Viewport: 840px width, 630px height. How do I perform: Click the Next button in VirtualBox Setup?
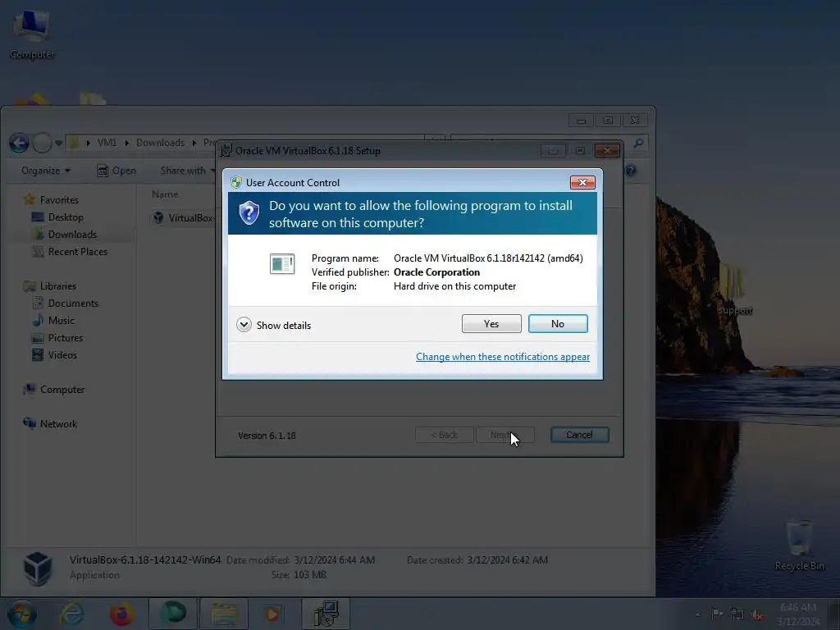coord(504,435)
